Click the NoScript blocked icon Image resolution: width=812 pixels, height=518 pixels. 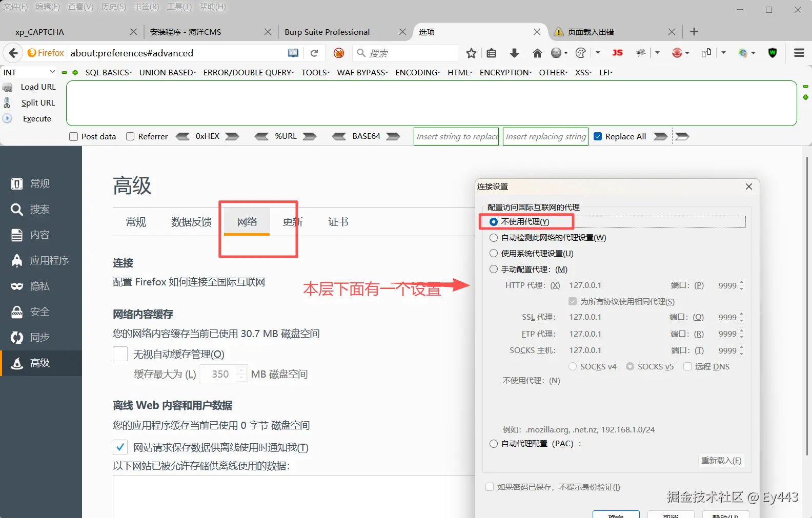pos(339,53)
